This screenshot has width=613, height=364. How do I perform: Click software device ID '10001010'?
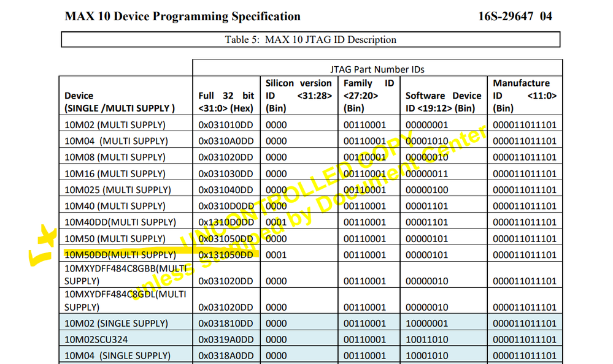426,355
